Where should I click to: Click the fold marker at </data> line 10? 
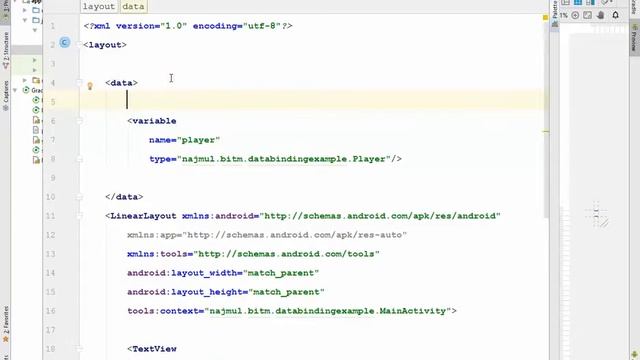tap(80, 197)
